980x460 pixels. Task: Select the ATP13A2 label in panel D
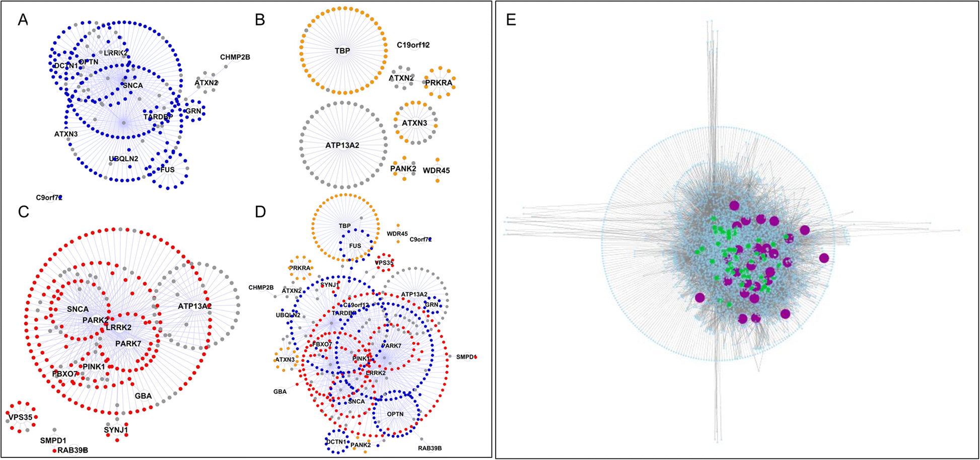(x=414, y=295)
